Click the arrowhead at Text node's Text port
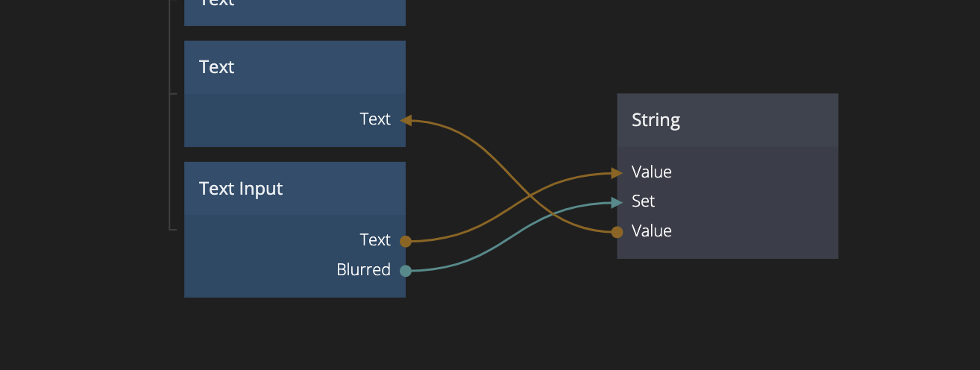The width and height of the screenshot is (980, 370). [x=406, y=120]
